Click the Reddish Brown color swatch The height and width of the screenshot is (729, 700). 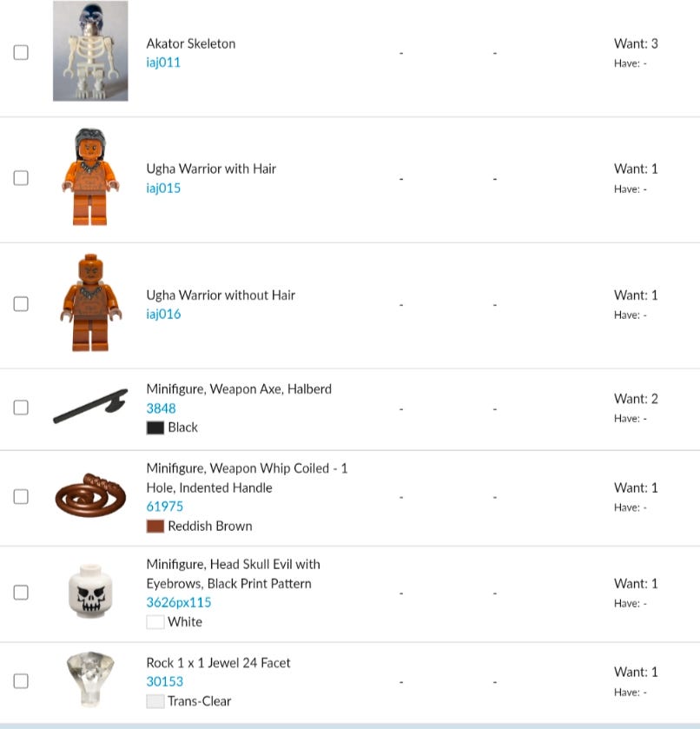tap(155, 527)
